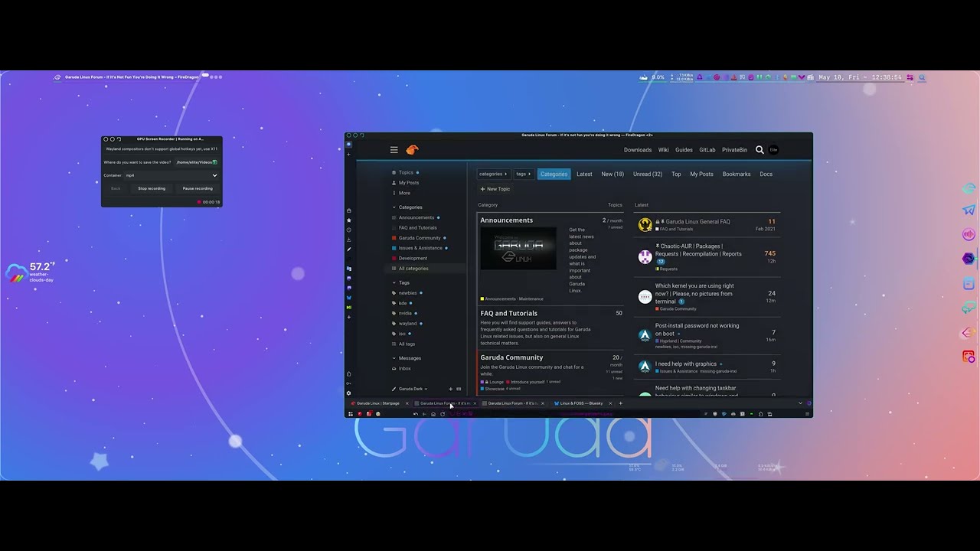Collapse the Messages sidebar section
Screen dimensions: 980x551
[394, 358]
